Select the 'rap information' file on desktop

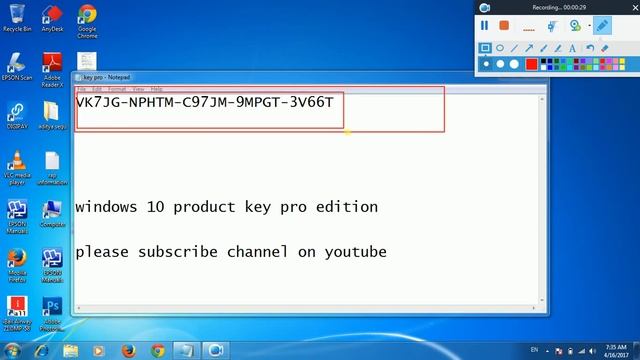(52, 167)
